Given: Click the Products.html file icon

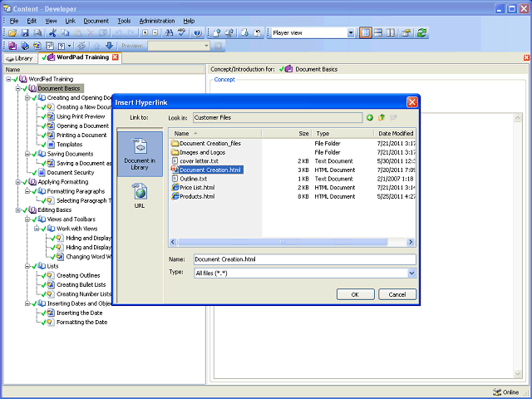Looking at the screenshot, I should 175,196.
